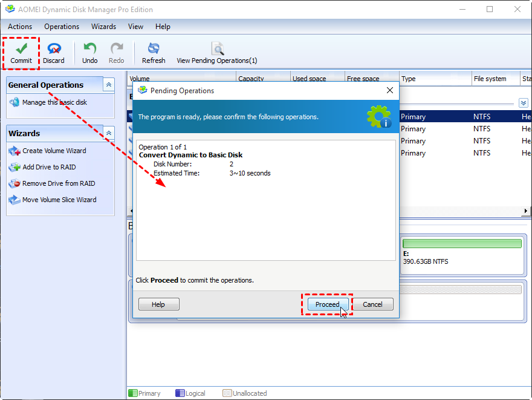The image size is (532, 400).
Task: Click the blue Logical legend swatch
Action: point(180,393)
